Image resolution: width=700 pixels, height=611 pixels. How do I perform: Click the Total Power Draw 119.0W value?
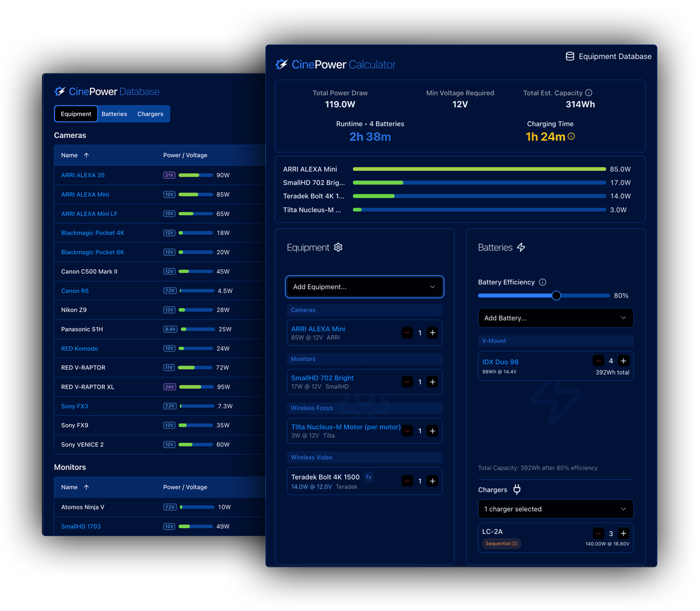340,104
